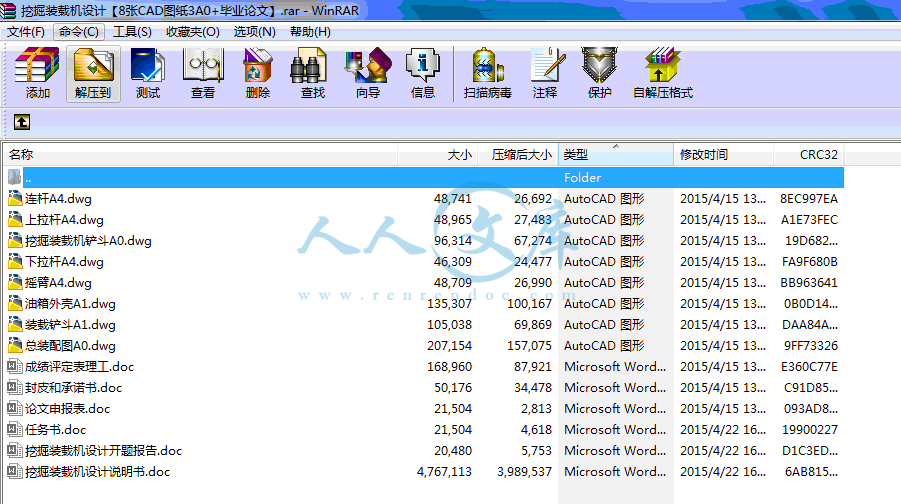Click the CRC32 value FA9F680B
Viewport: 901px width, 504px height.
[810, 262]
